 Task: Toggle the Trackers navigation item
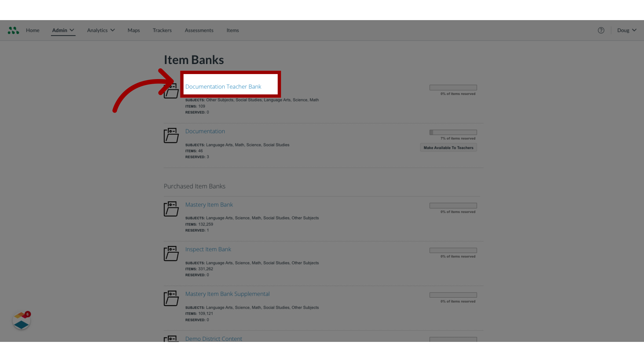coord(162,30)
